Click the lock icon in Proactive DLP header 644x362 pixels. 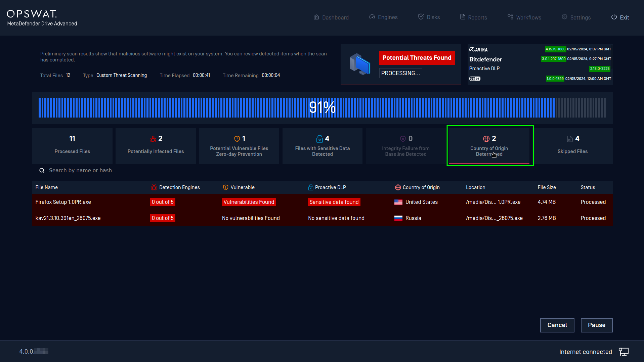pos(310,187)
